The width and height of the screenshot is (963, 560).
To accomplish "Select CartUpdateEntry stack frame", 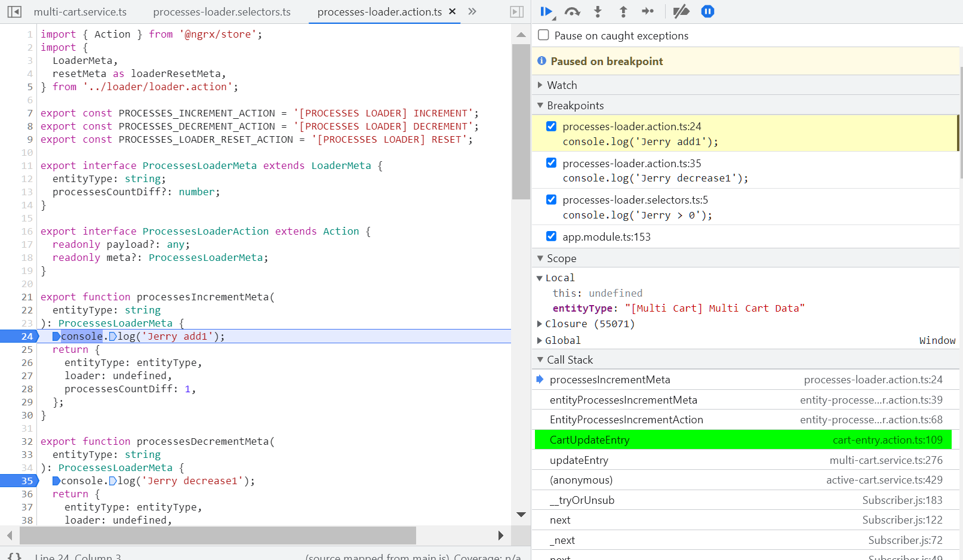I will pos(743,440).
